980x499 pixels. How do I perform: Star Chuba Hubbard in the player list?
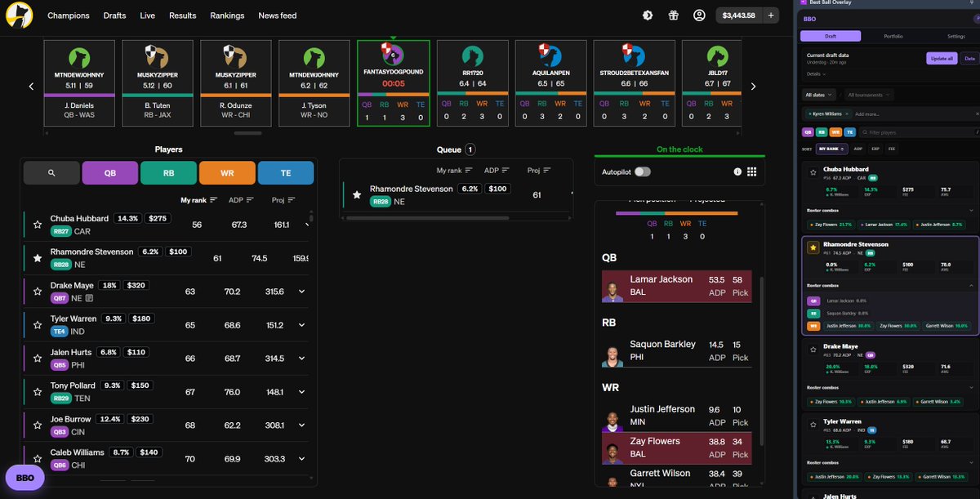coord(38,224)
